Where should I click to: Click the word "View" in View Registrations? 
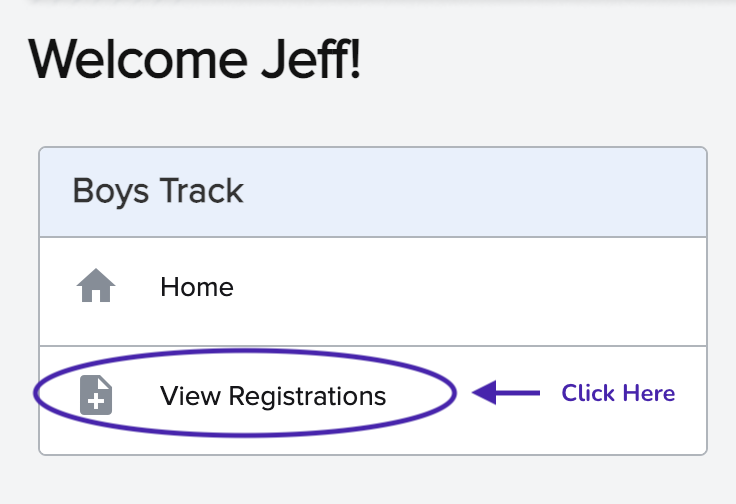pyautogui.click(x=190, y=396)
